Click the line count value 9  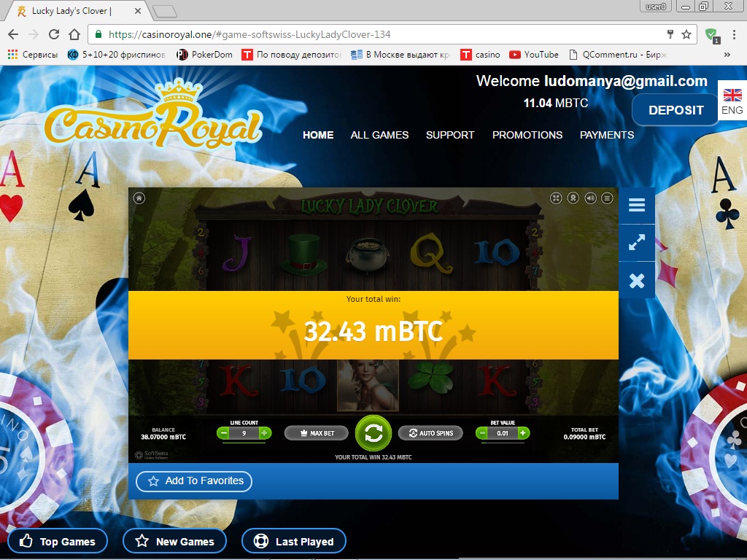point(244,433)
